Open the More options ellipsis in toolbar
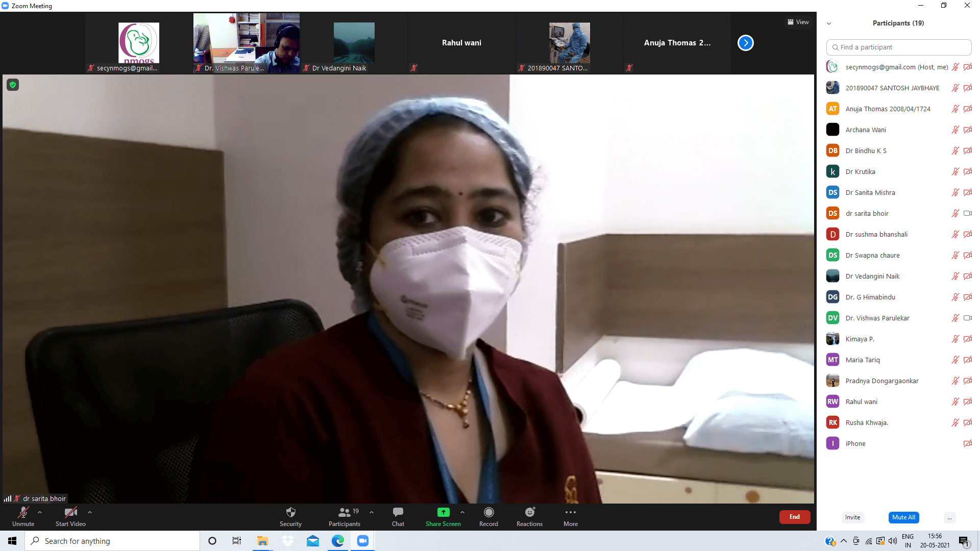Viewport: 980px width, 551px height. pos(571,513)
